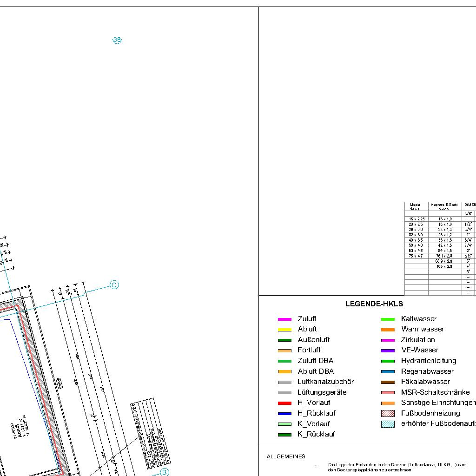This screenshot has width=476, height=476.
Task: Click the rotated Abluft room label
Action: tap(20, 430)
